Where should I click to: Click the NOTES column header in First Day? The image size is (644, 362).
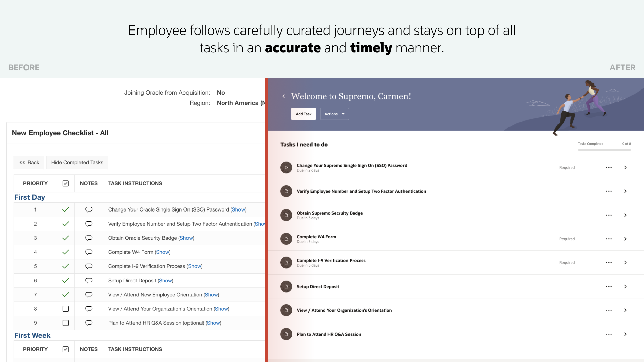[x=89, y=183]
